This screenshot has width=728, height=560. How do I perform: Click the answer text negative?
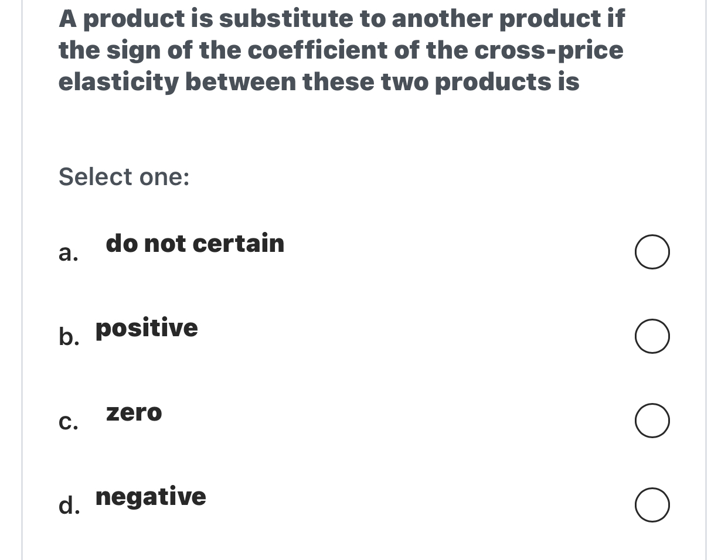151,497
